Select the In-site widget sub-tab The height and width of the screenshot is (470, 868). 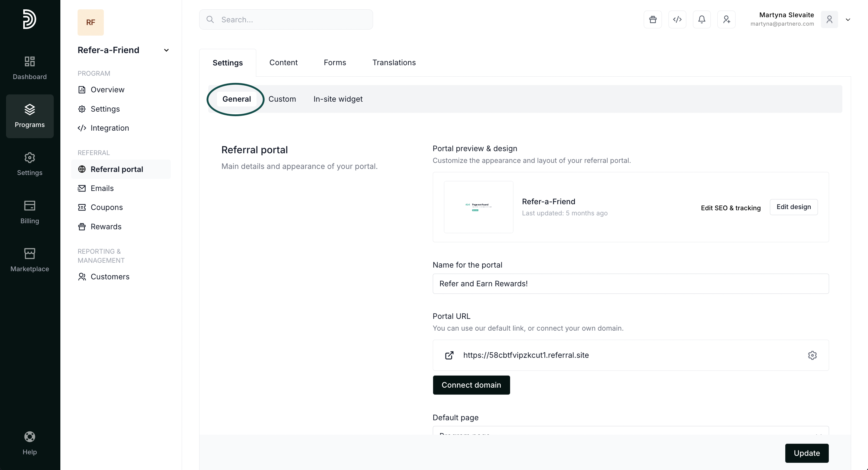click(338, 99)
